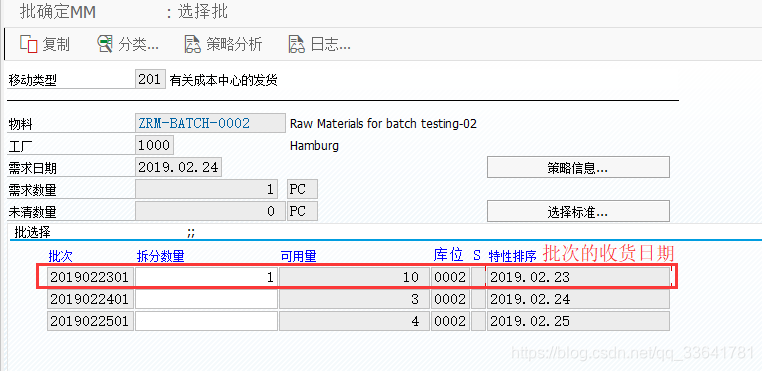
Task: Click the PC unit beside 未清数量
Action: (x=302, y=212)
